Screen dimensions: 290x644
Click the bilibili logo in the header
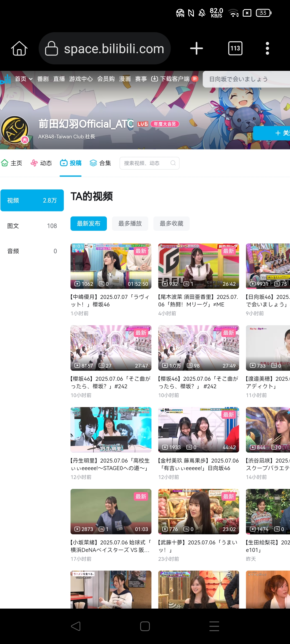coord(5,79)
